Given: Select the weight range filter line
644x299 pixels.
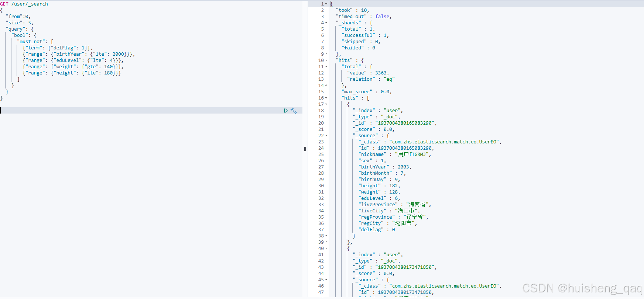Looking at the screenshot, I should 73,67.
